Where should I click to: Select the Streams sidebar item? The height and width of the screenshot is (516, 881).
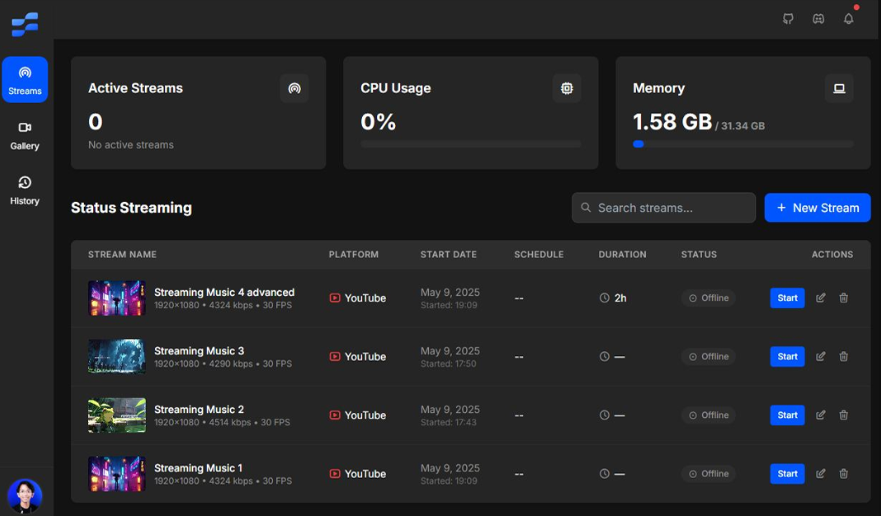25,80
